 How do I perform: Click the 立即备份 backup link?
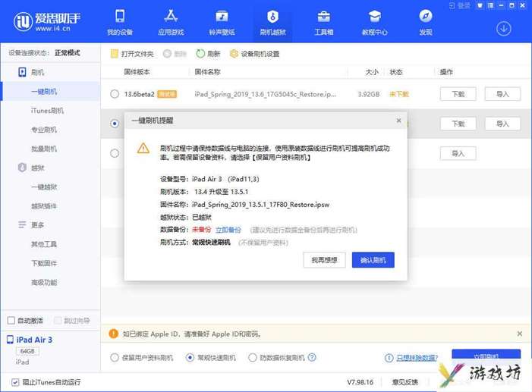coord(228,230)
